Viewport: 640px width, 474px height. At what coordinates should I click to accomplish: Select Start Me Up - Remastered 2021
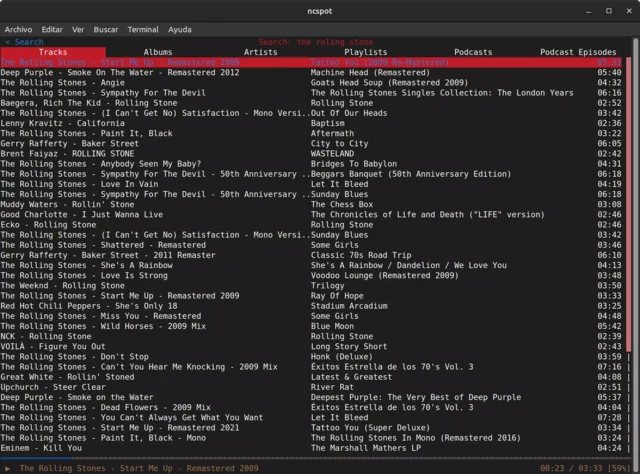point(311,428)
